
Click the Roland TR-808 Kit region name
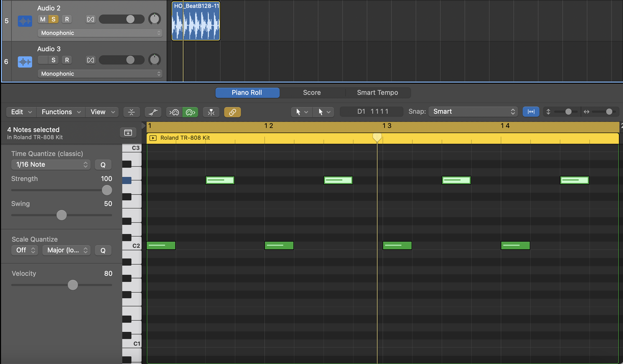pos(185,138)
